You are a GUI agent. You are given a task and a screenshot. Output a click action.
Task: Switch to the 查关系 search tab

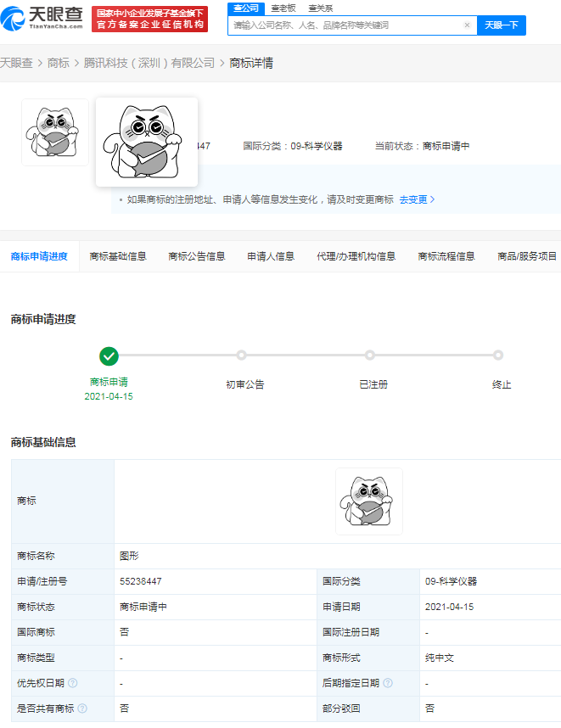click(321, 8)
